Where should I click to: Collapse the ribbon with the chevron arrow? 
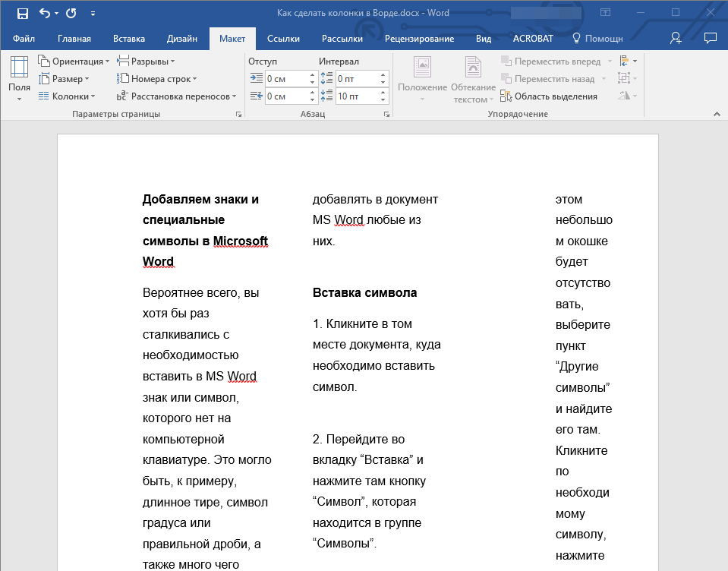coord(715,114)
